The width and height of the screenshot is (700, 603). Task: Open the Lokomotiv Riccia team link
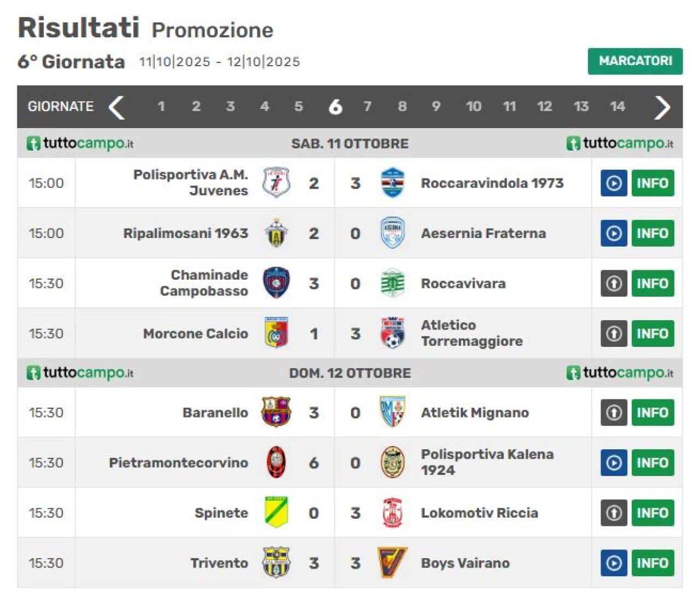479,513
